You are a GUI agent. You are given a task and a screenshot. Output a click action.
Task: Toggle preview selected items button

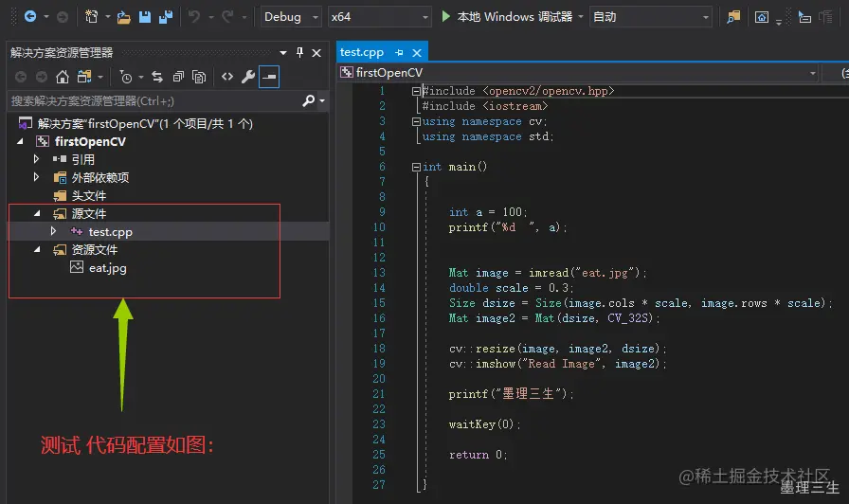pyautogui.click(x=269, y=77)
